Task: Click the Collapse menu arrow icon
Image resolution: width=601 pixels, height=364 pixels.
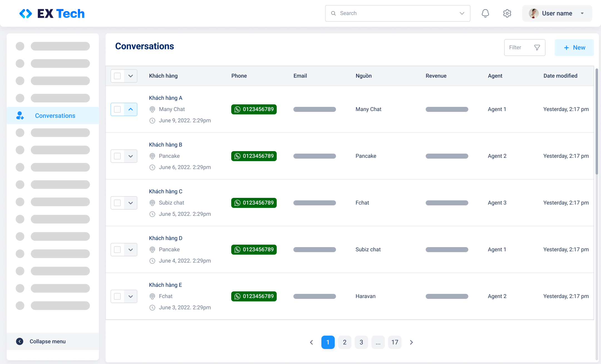Action: (19, 341)
